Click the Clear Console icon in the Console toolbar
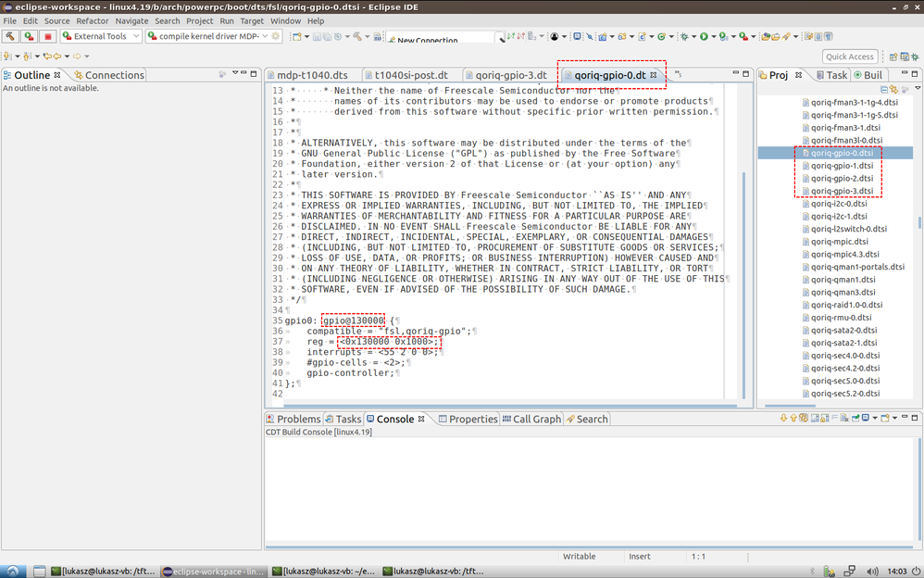The width and height of the screenshot is (924, 578). pos(844,418)
